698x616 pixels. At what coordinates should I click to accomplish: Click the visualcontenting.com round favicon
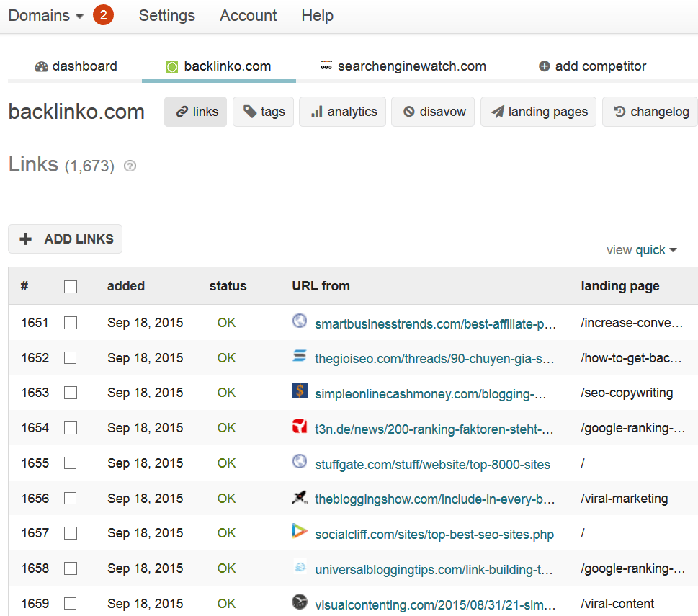coord(300,602)
